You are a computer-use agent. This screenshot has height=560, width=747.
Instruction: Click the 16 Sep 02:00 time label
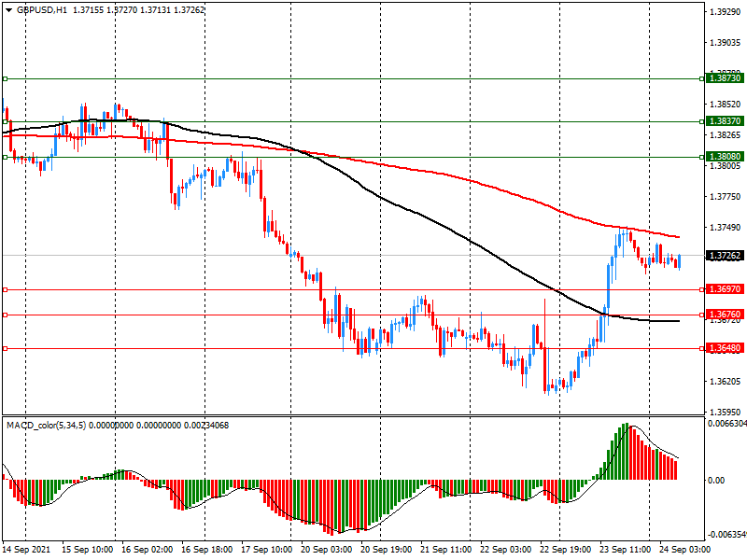(147, 550)
